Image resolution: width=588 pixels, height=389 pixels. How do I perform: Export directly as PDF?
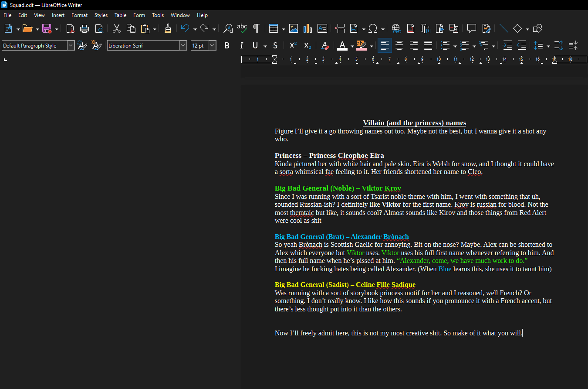[x=70, y=29]
